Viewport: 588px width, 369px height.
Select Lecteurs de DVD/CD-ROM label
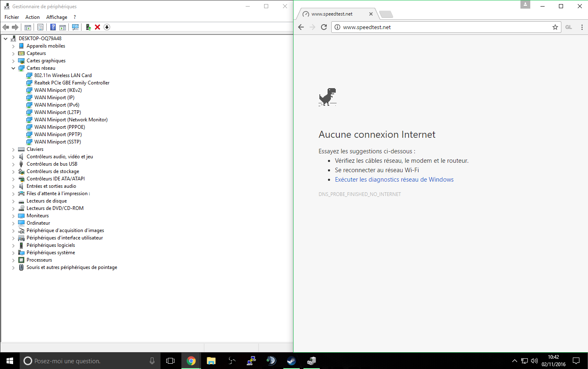click(55, 208)
